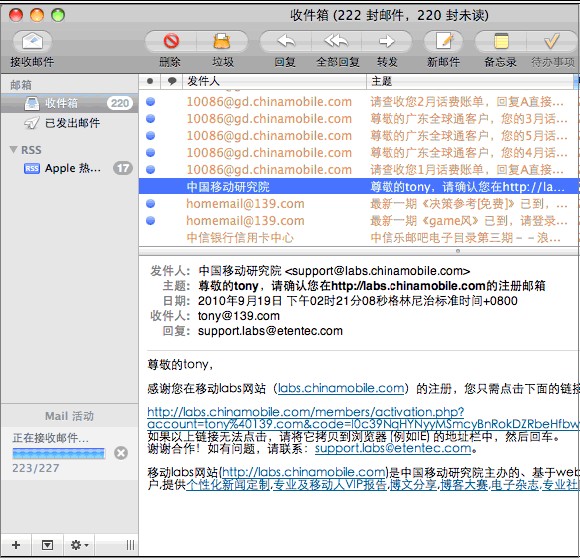Open the 电子杂志 link
The width and height of the screenshot is (580, 560).
(x=515, y=484)
